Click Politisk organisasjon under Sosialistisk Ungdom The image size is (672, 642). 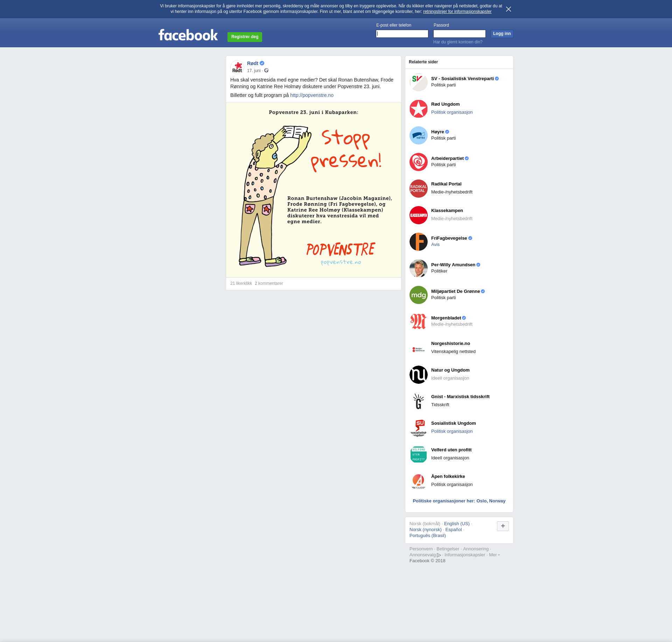click(452, 431)
